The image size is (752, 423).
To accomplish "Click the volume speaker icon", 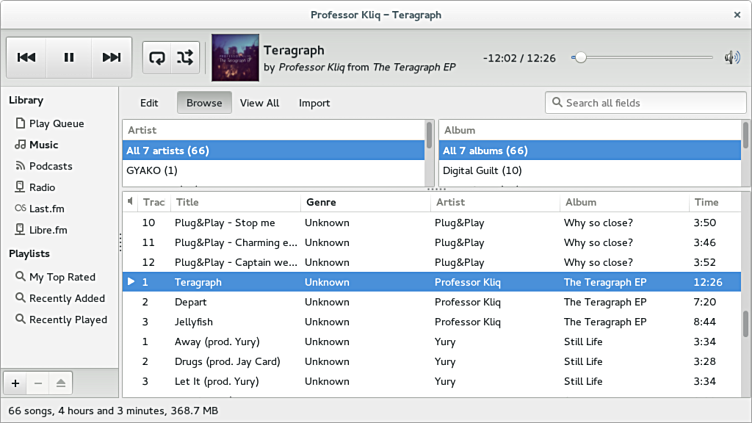I will coord(732,57).
